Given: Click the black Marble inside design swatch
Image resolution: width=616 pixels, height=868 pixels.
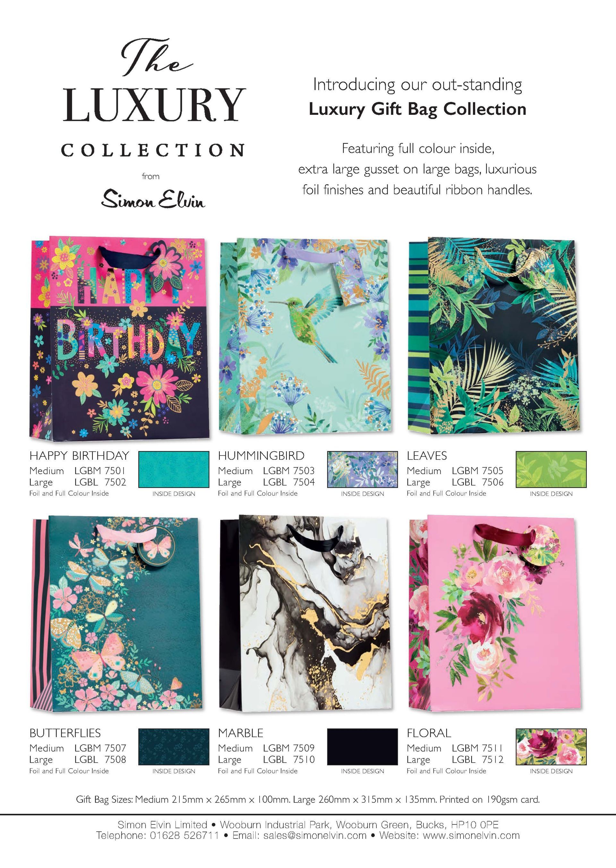Looking at the screenshot, I should pos(362,747).
